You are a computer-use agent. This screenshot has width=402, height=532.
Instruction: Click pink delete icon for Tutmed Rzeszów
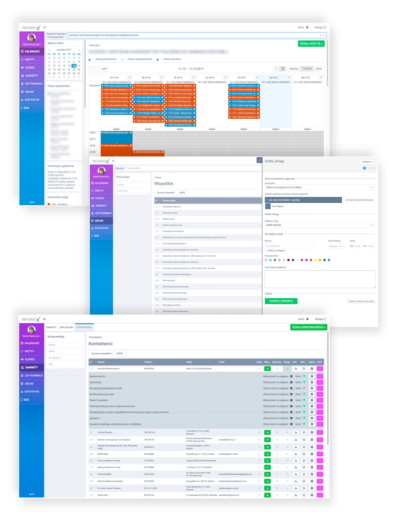[x=320, y=433]
